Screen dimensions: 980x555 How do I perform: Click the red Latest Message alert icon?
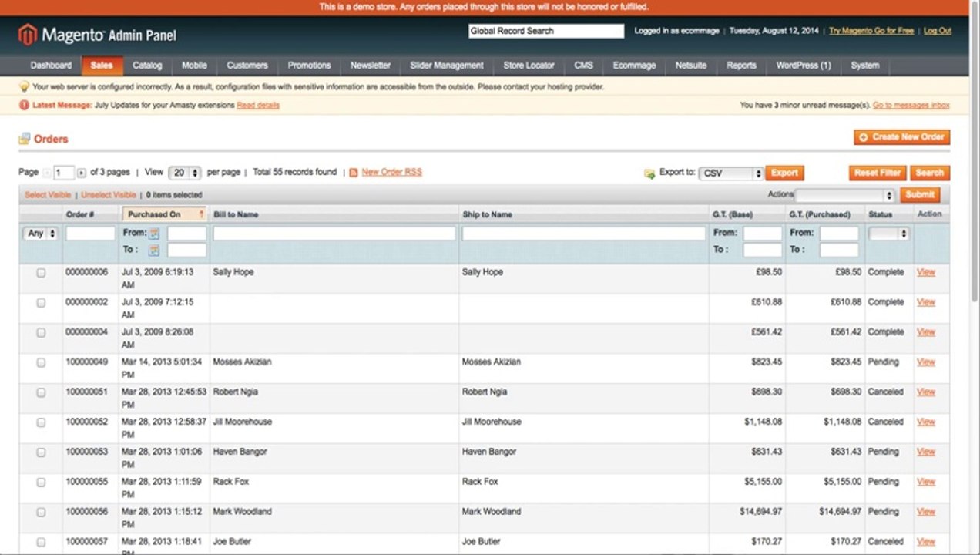(24, 105)
